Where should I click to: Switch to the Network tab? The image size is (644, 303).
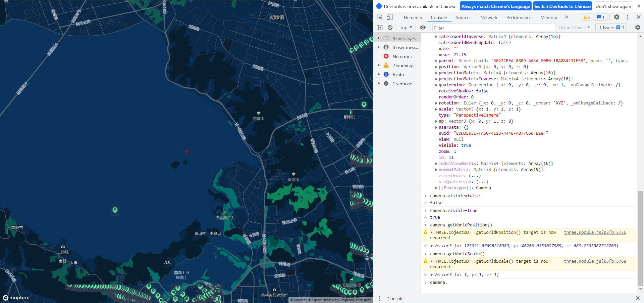pyautogui.click(x=489, y=17)
